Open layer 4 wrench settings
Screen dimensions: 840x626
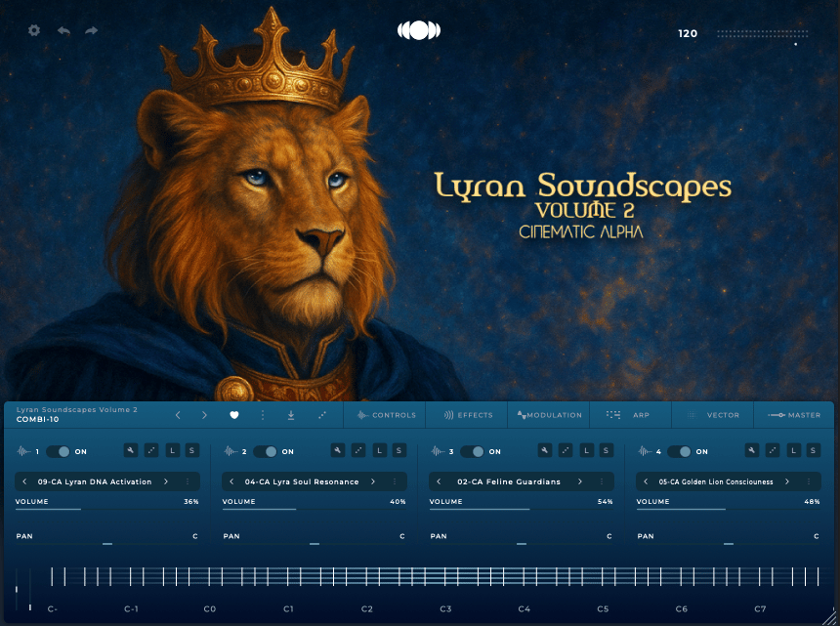coord(752,450)
